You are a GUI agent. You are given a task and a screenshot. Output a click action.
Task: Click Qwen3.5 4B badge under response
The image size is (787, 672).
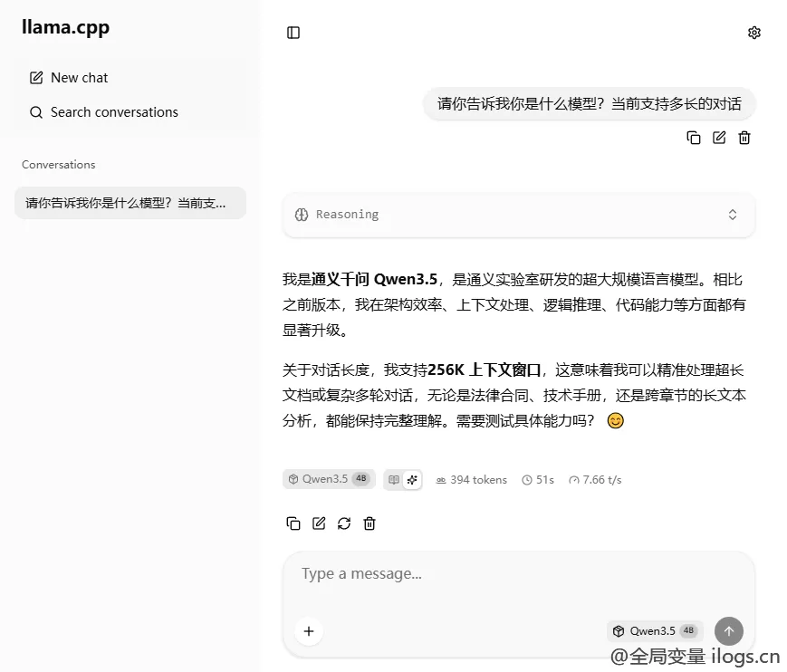coord(329,479)
